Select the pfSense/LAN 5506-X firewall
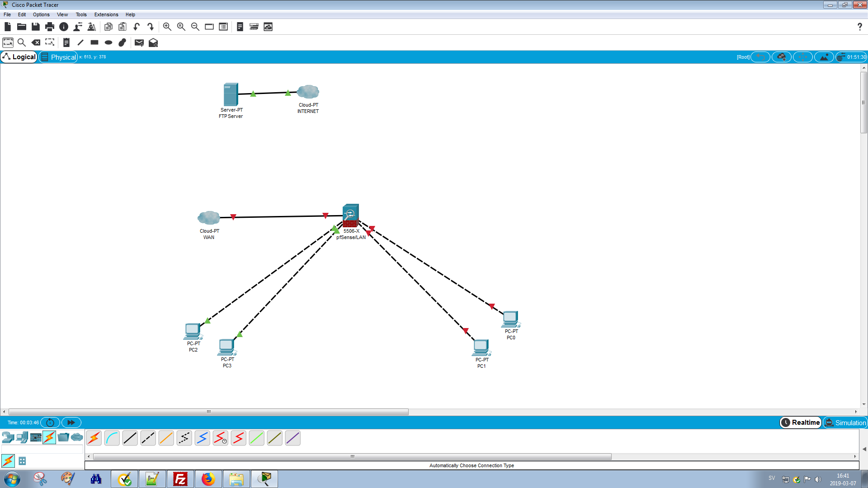Screen dimensions: 868x488 click(350, 216)
